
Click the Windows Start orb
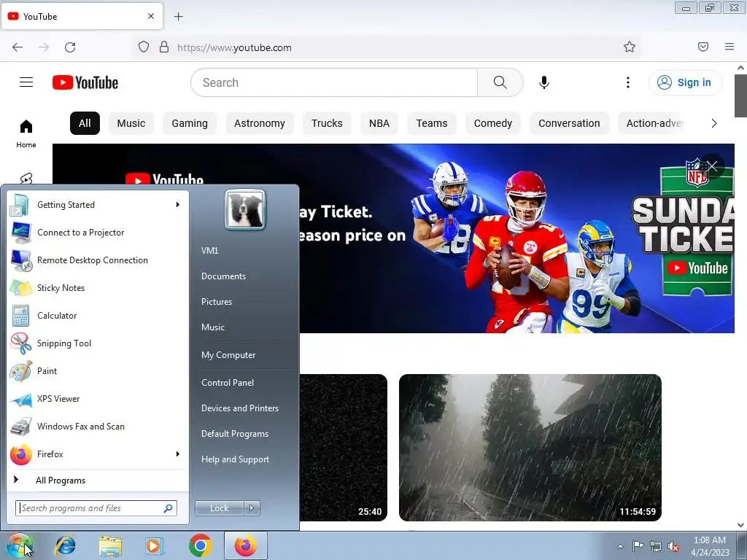point(20,545)
